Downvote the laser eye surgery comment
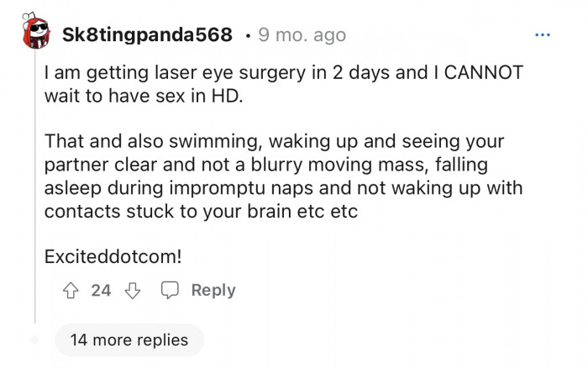The image size is (588, 368). (130, 291)
